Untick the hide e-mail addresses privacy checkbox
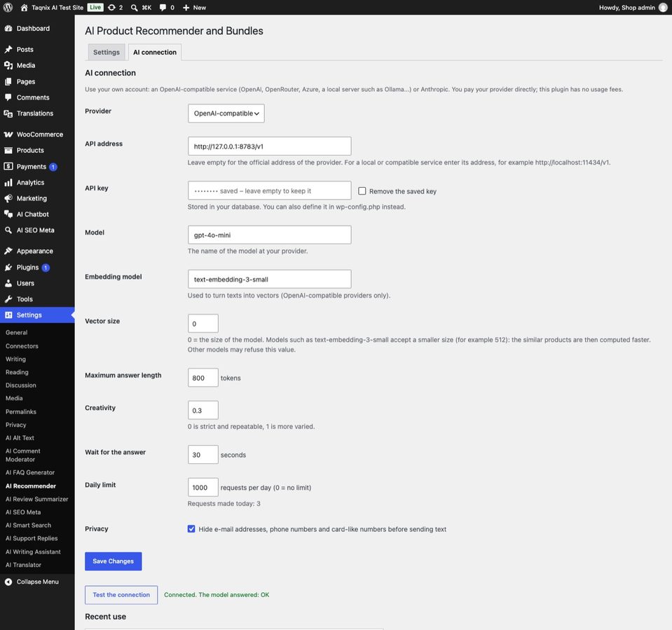The width and height of the screenshot is (672, 630). pyautogui.click(x=191, y=528)
